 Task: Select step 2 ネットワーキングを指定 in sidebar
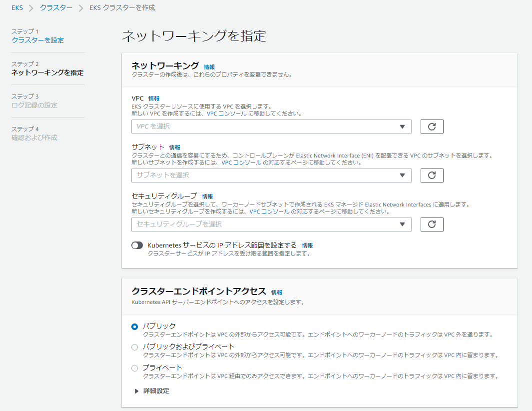point(47,72)
